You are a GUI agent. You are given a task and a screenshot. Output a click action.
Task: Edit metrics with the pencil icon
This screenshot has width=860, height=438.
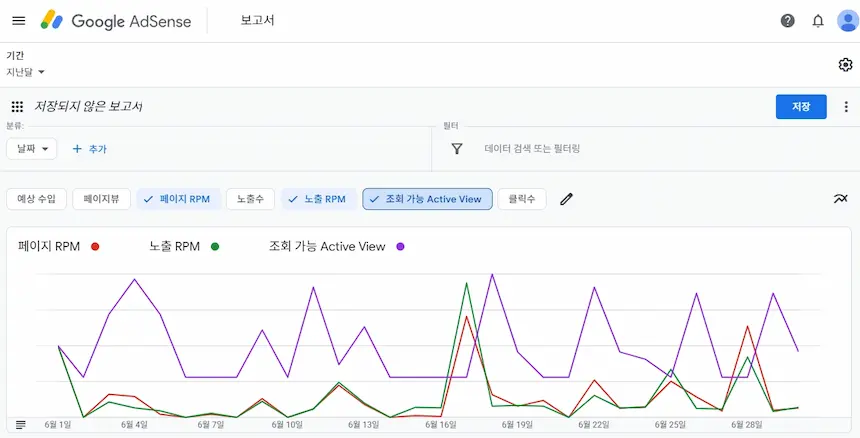point(566,199)
